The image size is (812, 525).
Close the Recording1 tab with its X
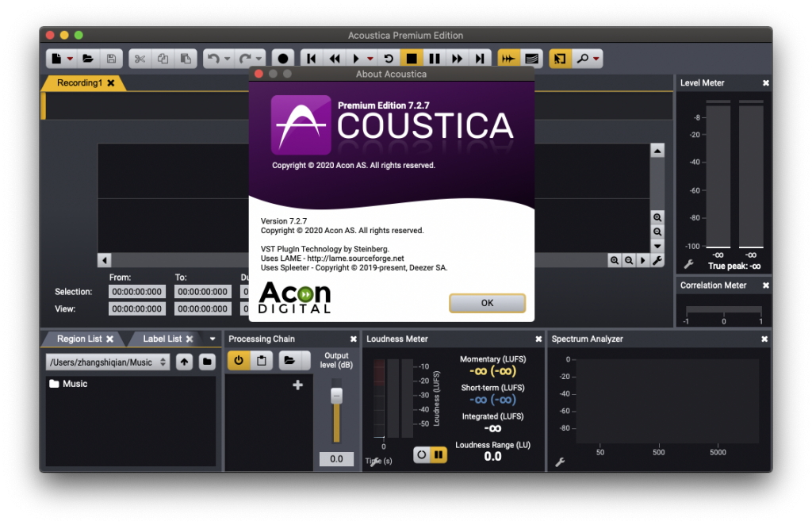pos(111,82)
